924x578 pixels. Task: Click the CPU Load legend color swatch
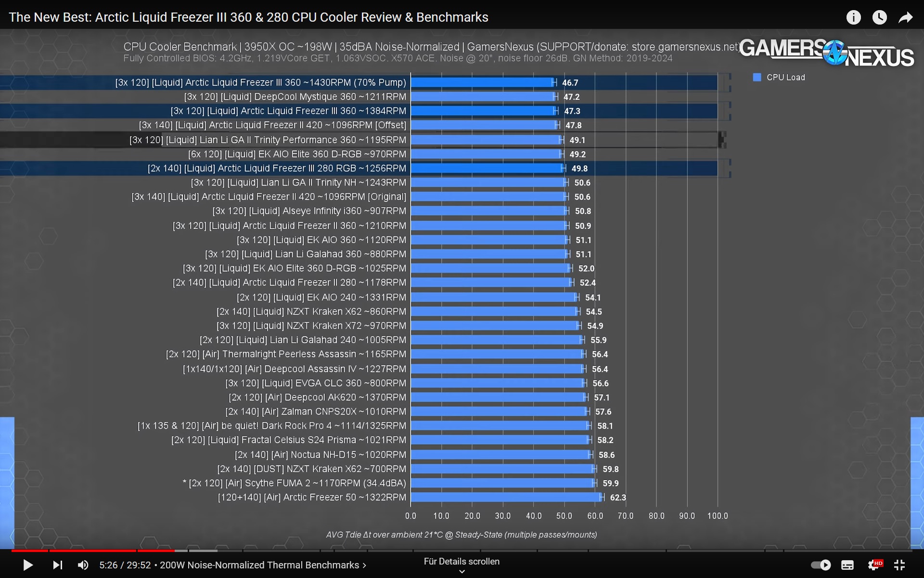(x=757, y=77)
